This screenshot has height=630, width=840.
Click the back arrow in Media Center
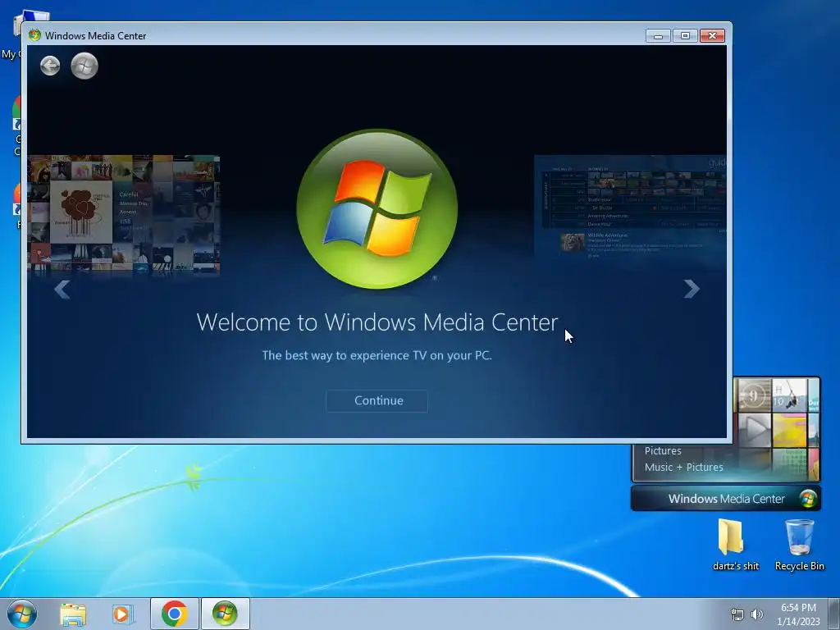point(50,66)
